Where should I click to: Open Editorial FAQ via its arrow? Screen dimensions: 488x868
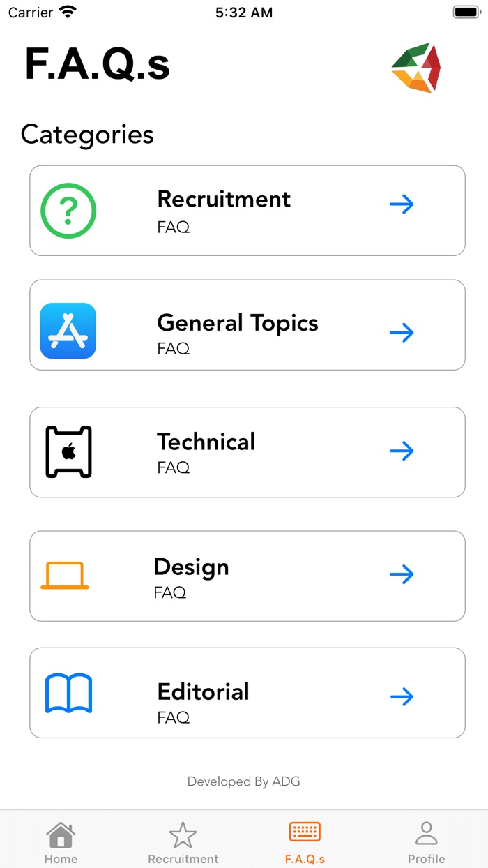point(402,696)
